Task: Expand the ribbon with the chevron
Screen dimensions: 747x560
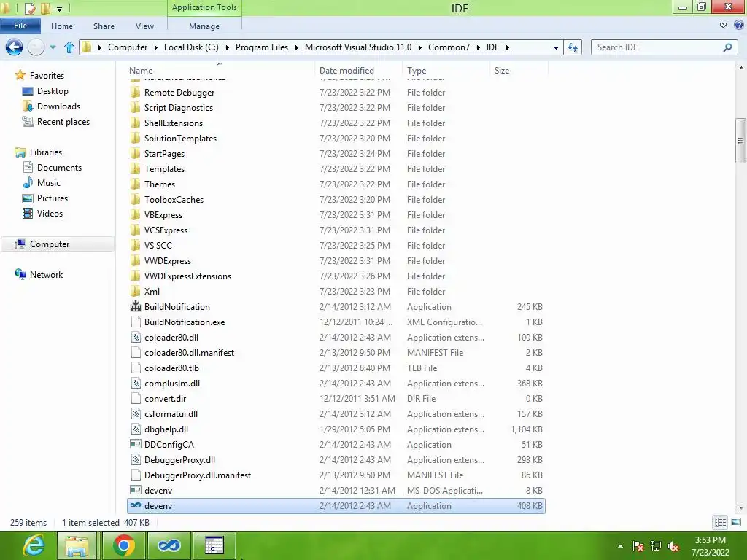Action: click(723, 26)
